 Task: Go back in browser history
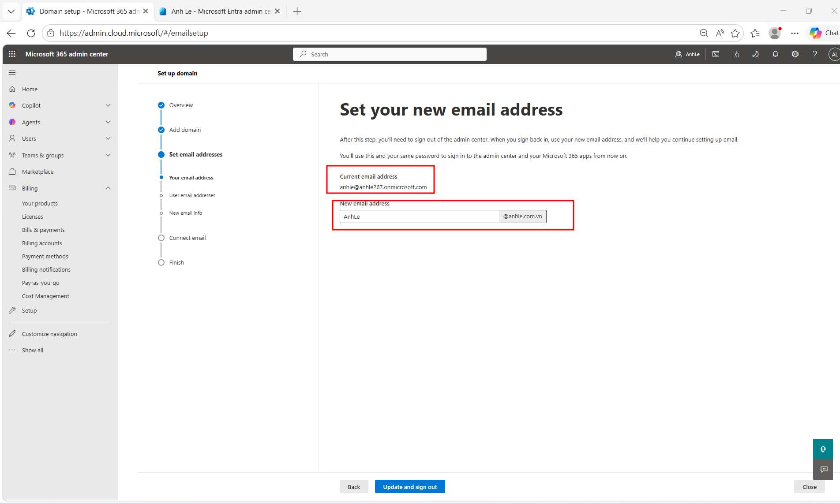point(11,33)
